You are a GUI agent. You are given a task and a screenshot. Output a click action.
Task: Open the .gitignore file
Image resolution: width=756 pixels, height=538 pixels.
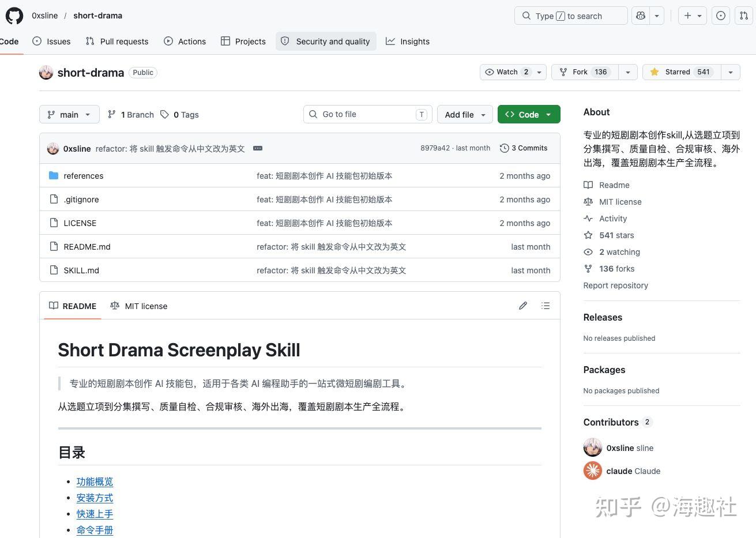[81, 200]
